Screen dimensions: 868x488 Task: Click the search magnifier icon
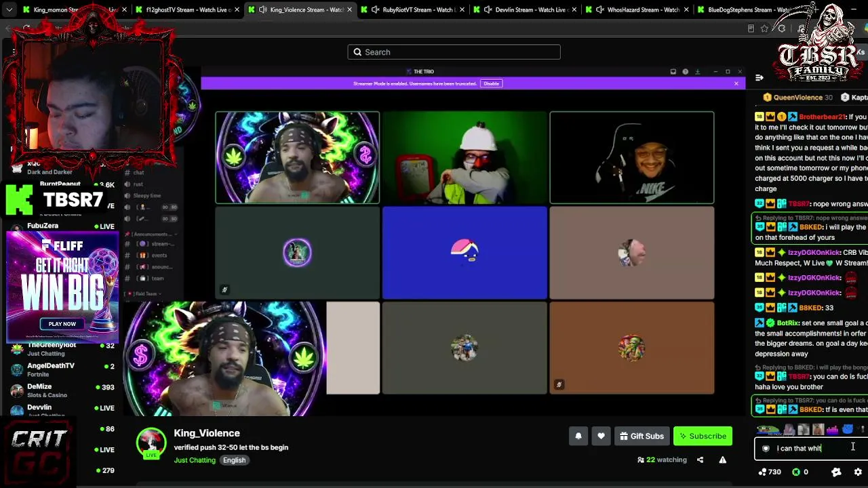357,52
